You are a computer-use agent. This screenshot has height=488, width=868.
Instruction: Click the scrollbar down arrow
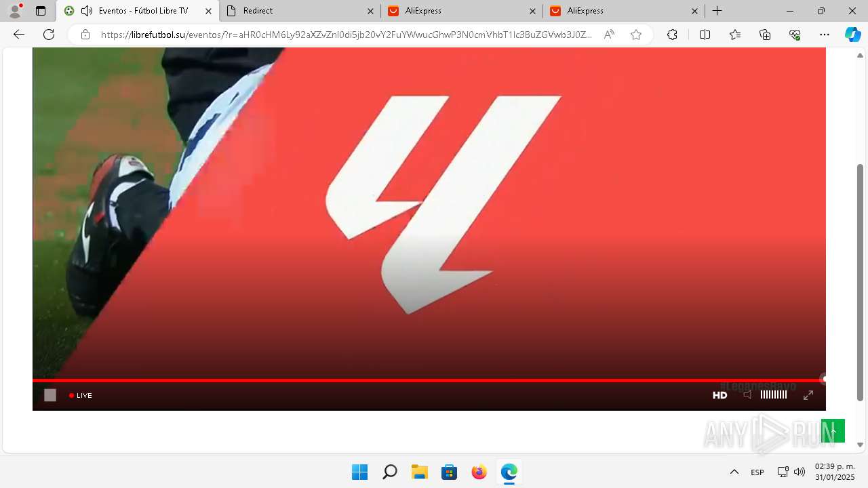coord(861,445)
